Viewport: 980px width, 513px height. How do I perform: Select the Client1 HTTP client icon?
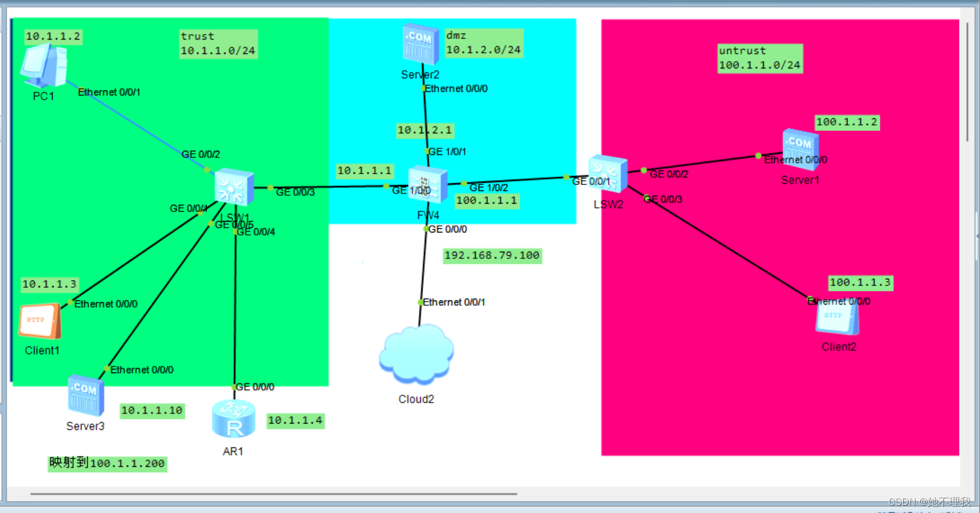point(40,321)
